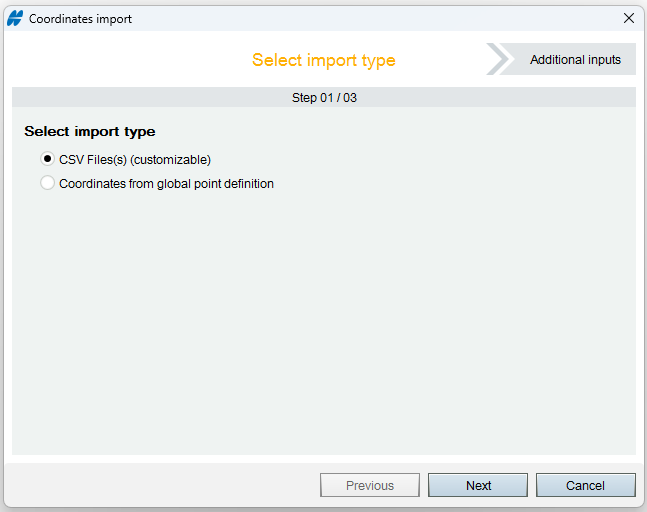Click the gray chevron arrow before Additional inputs

click(498, 59)
